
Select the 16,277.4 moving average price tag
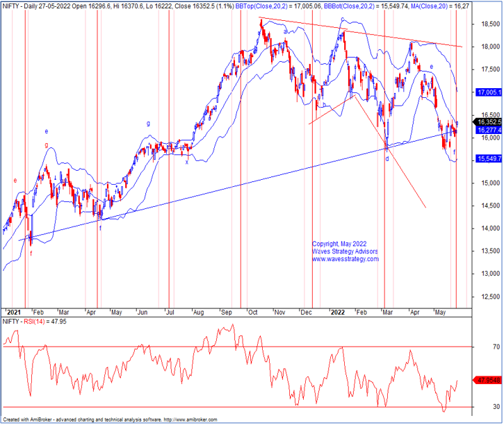tap(489, 130)
